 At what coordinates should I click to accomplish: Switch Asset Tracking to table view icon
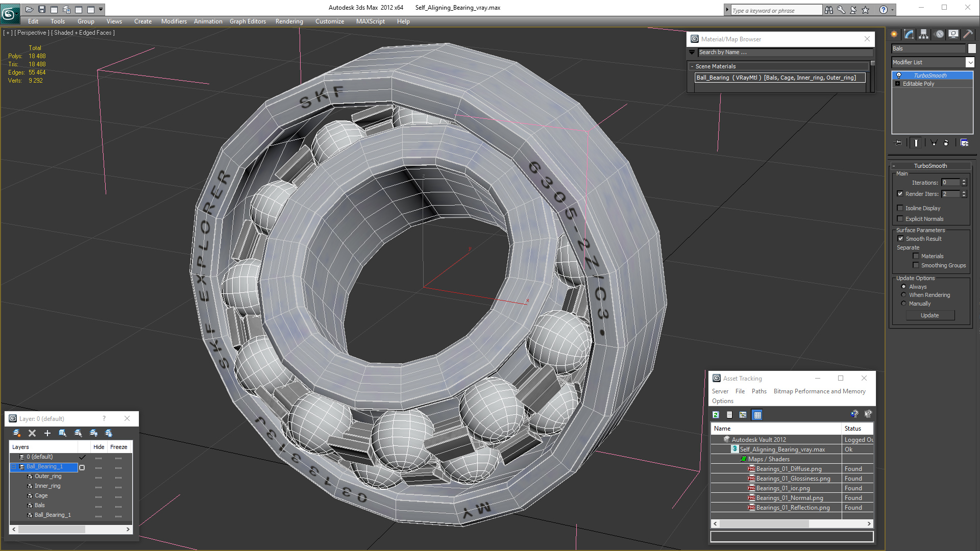[x=757, y=415]
